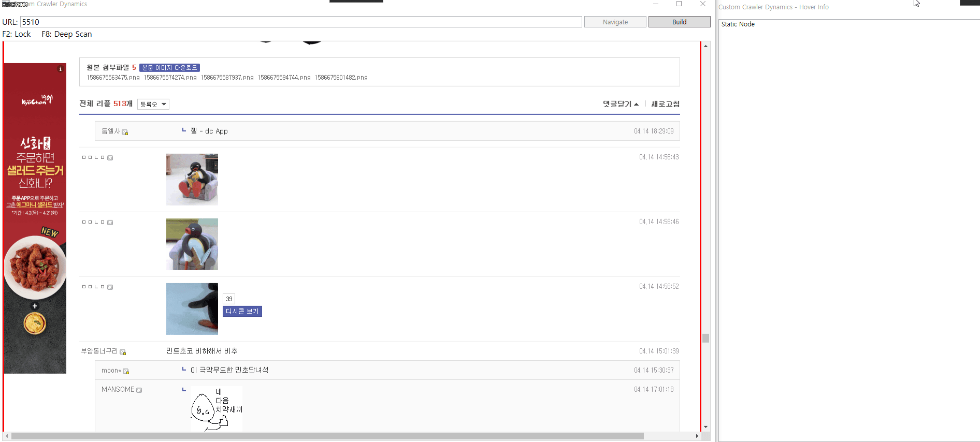Click the 'F8: Deep Scan' label

click(67, 34)
